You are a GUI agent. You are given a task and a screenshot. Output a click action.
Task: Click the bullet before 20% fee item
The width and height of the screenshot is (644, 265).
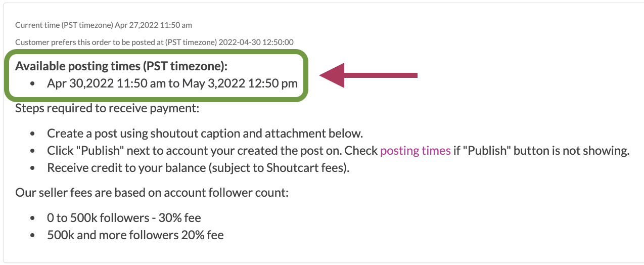click(x=33, y=235)
